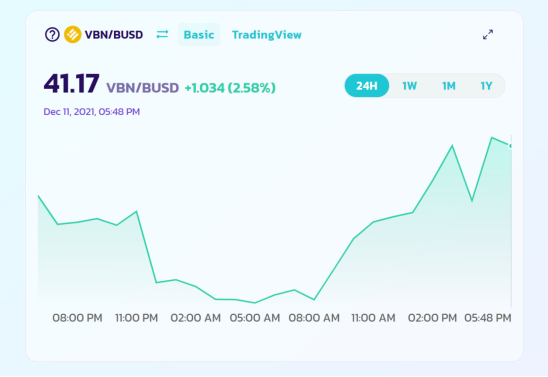Open the question mark help icon
The height and width of the screenshot is (377, 548).
click(52, 35)
